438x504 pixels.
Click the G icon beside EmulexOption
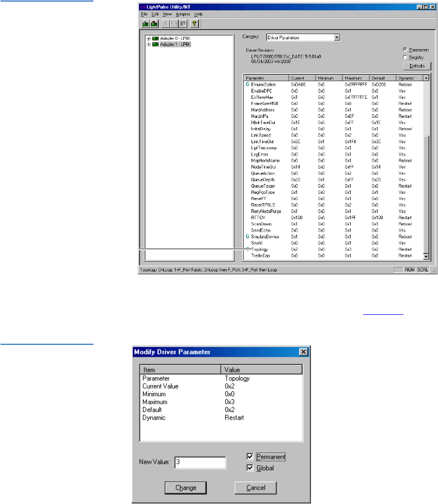247,85
